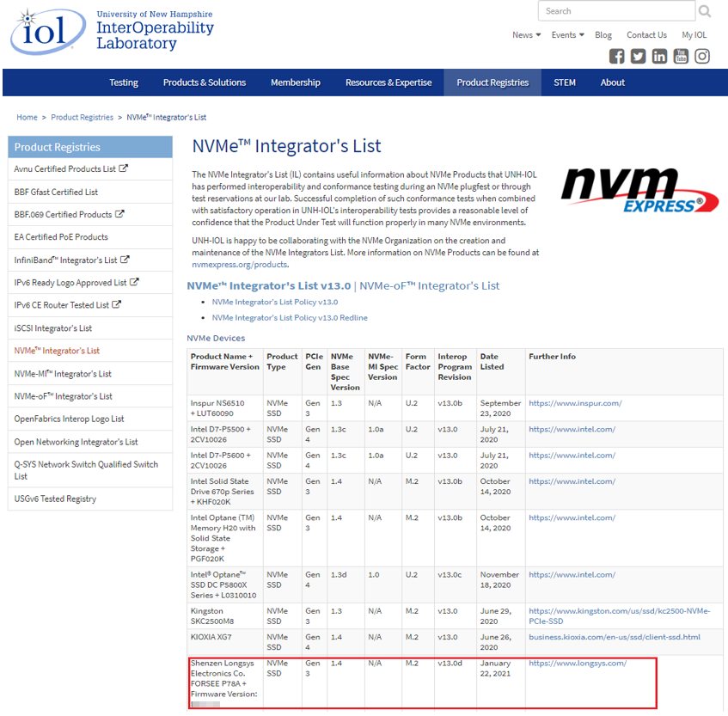Open the IOL Facebook page icon
The height and width of the screenshot is (716, 728).
pyautogui.click(x=616, y=56)
